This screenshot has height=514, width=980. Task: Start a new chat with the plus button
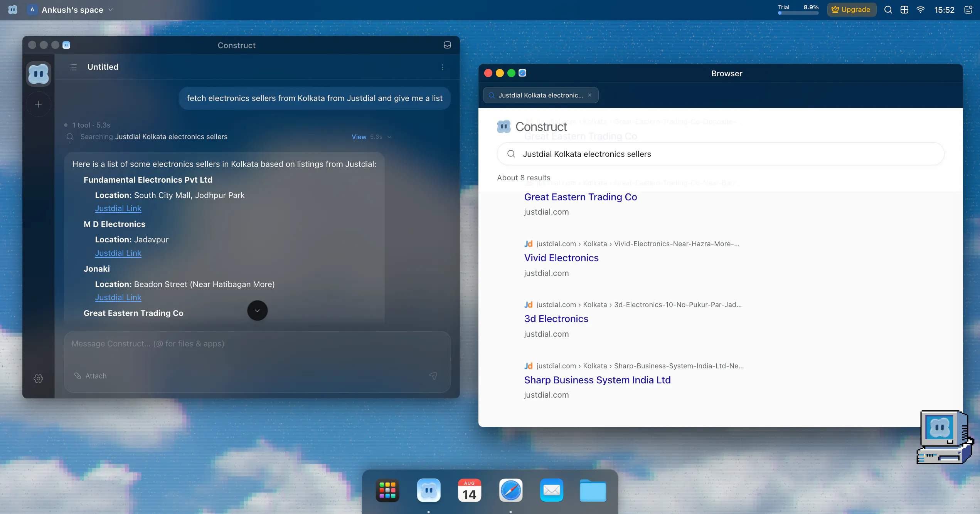(39, 104)
